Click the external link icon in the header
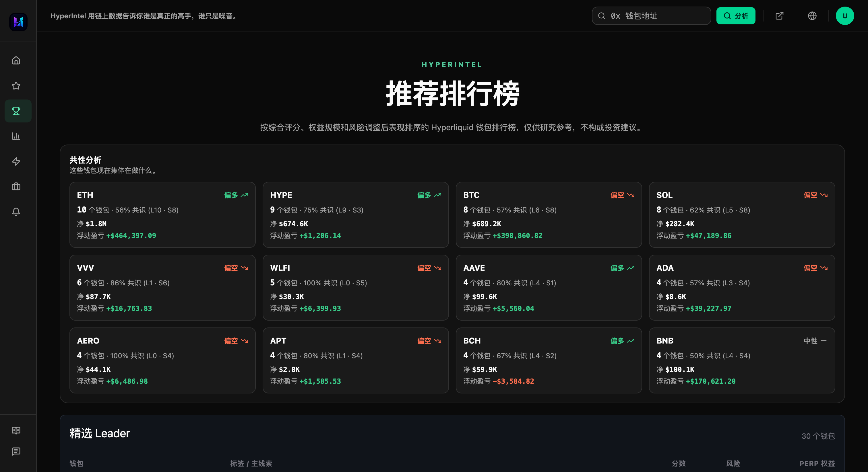 pos(779,16)
